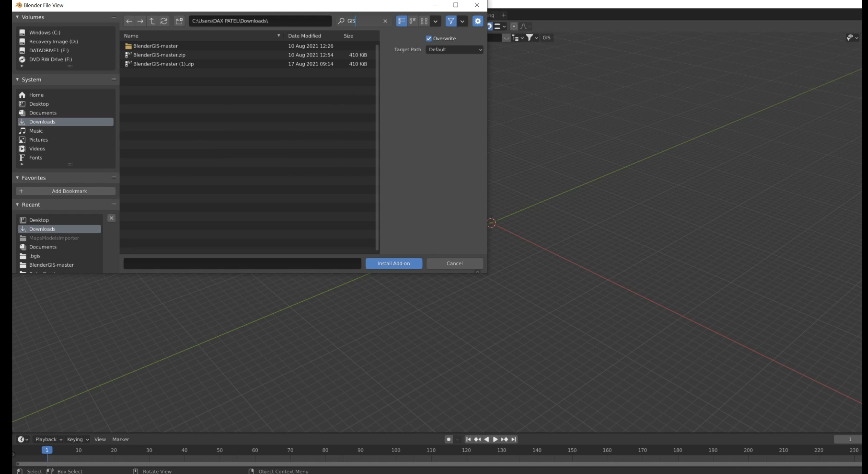Click the settings gear icon
The height and width of the screenshot is (474, 868).
(477, 21)
